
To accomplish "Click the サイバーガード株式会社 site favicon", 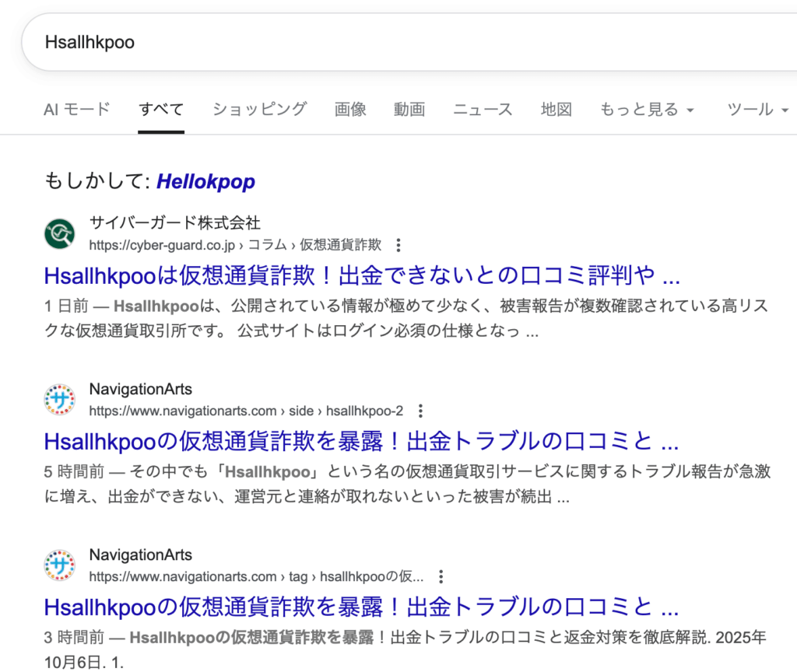I will pyautogui.click(x=60, y=233).
